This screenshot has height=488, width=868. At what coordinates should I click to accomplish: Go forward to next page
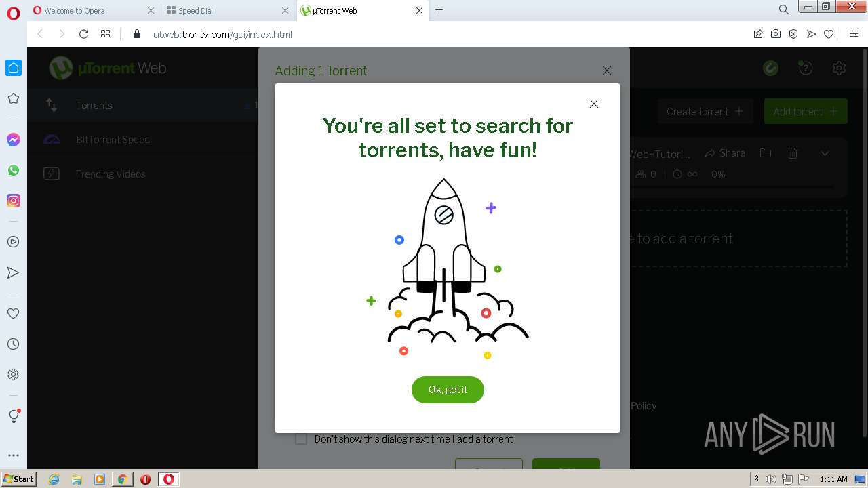coord(62,34)
